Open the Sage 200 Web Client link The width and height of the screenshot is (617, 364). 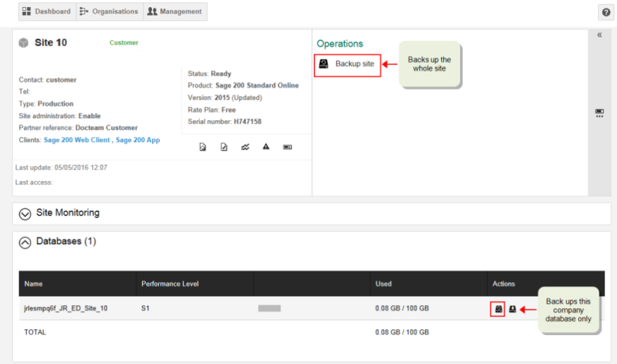(77, 140)
